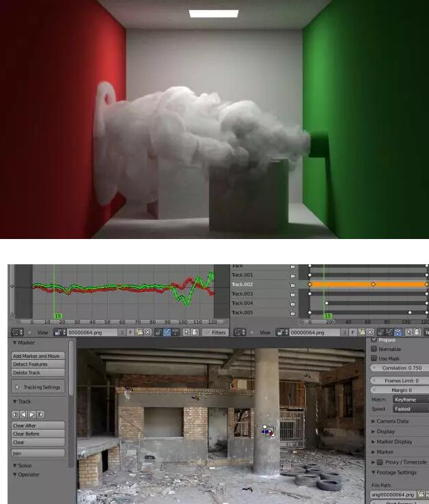Viewport: 429px width, 504px height.
Task: Open editor type selector in graph header
Action: coord(17,333)
